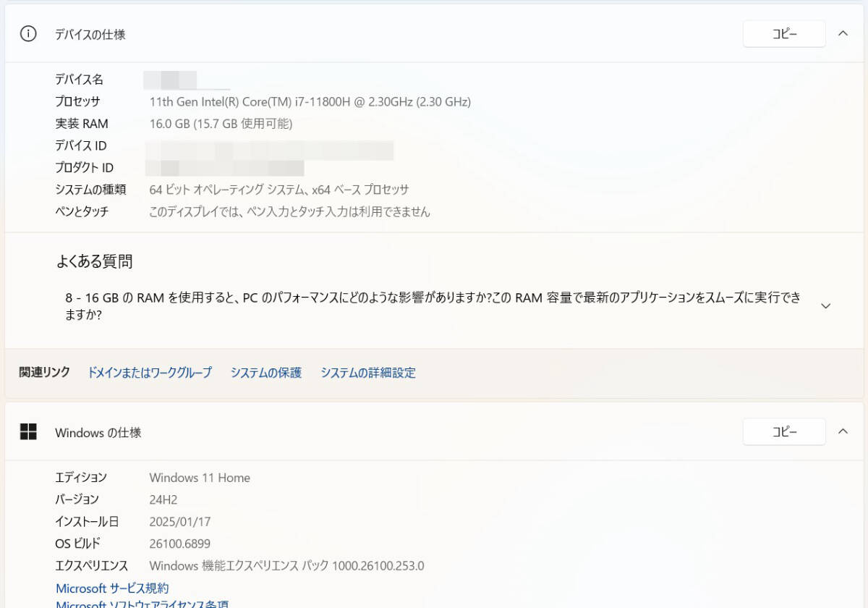Screen dimensions: 868x608
Task: Select the OS build 26100.6899 value
Action: pyautogui.click(x=180, y=544)
